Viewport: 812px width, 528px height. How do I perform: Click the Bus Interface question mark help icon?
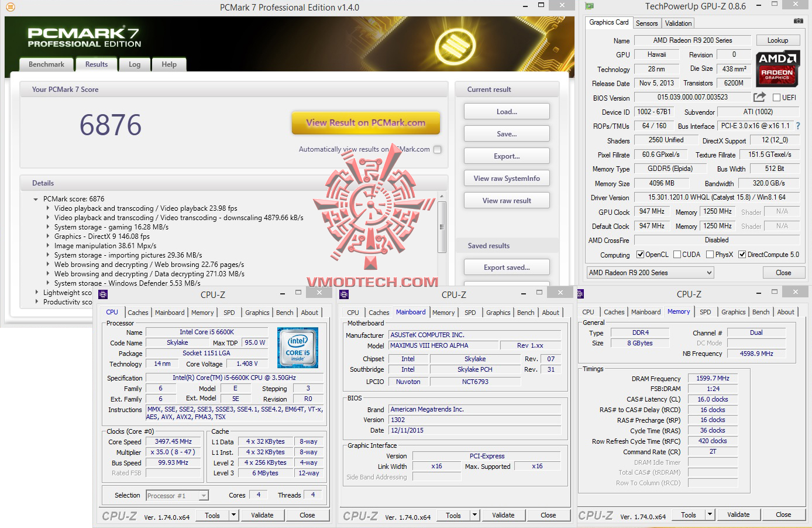[x=798, y=126]
